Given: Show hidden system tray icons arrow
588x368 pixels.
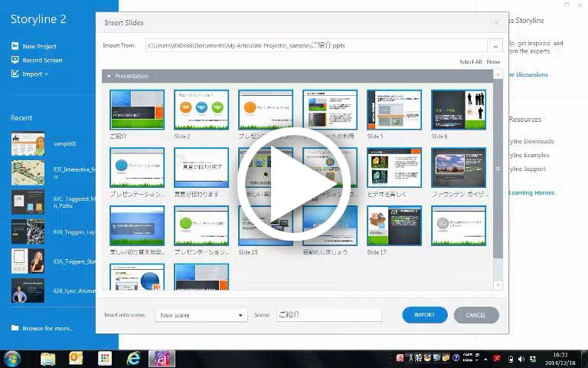Looking at the screenshot, I should [485, 359].
